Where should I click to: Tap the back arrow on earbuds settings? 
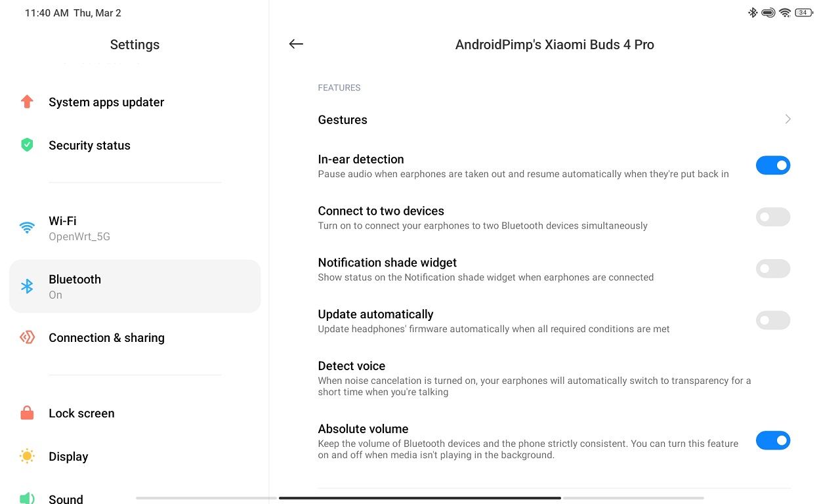tap(296, 44)
